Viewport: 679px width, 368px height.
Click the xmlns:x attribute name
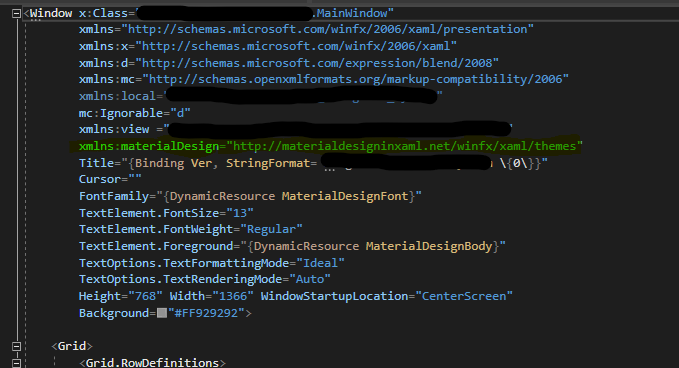[x=103, y=46]
